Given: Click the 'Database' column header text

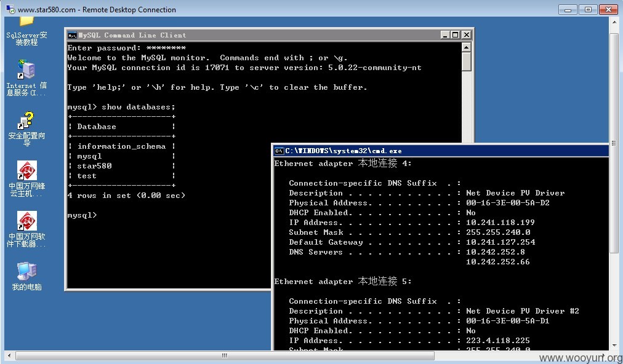Looking at the screenshot, I should (97, 127).
